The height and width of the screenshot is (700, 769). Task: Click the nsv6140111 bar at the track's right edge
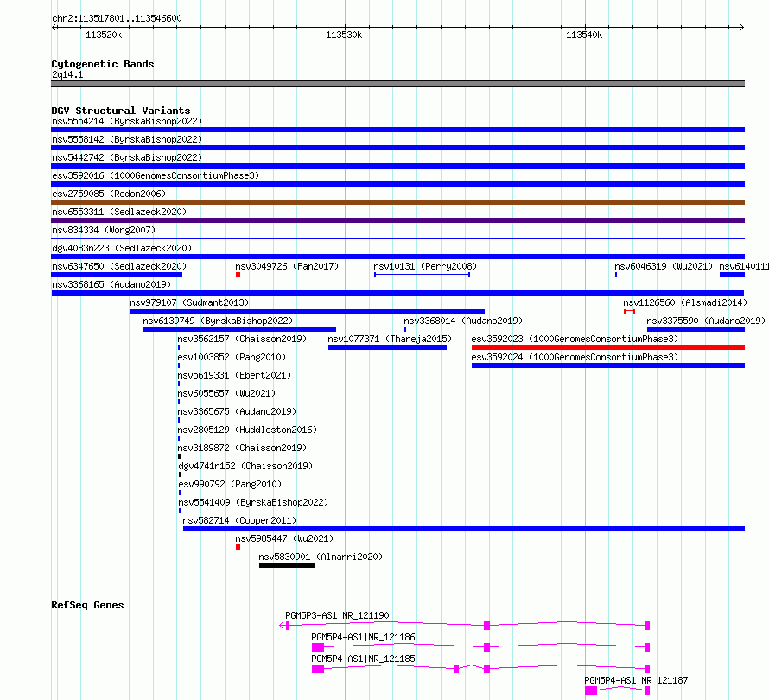pos(732,275)
